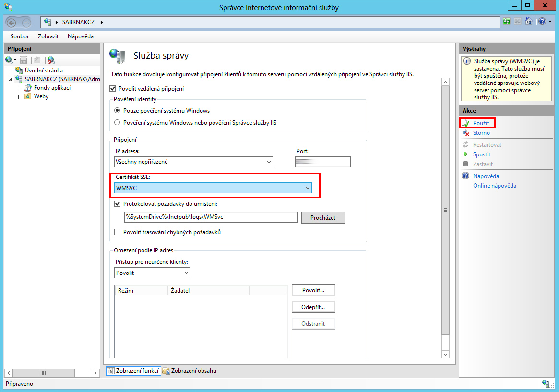This screenshot has height=392, width=559.
Task: Click the delete connection icon in Připojení toolbar
Action: click(51, 60)
